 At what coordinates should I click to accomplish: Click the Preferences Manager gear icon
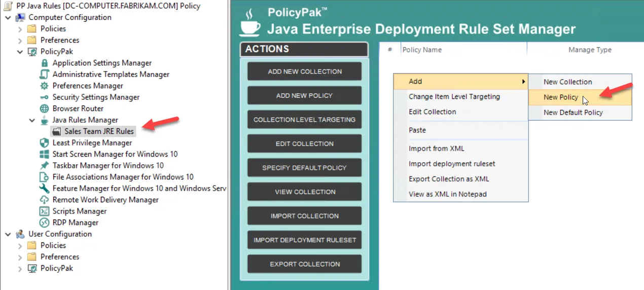click(x=44, y=86)
